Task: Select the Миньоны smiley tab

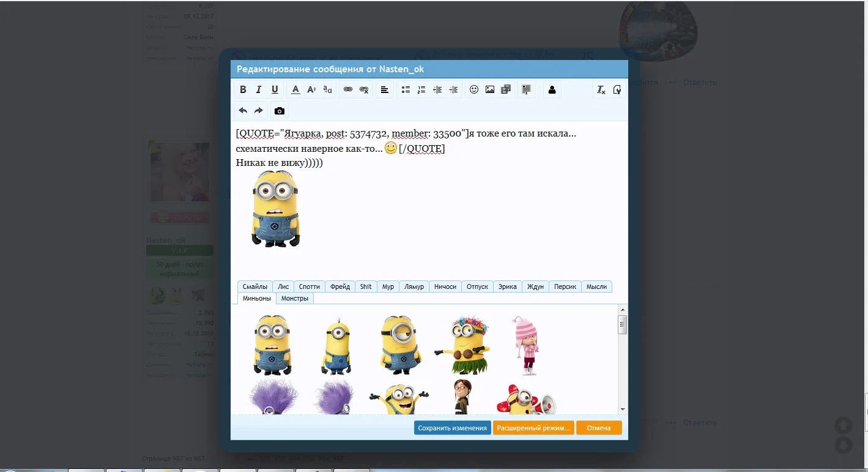Action: (x=257, y=298)
